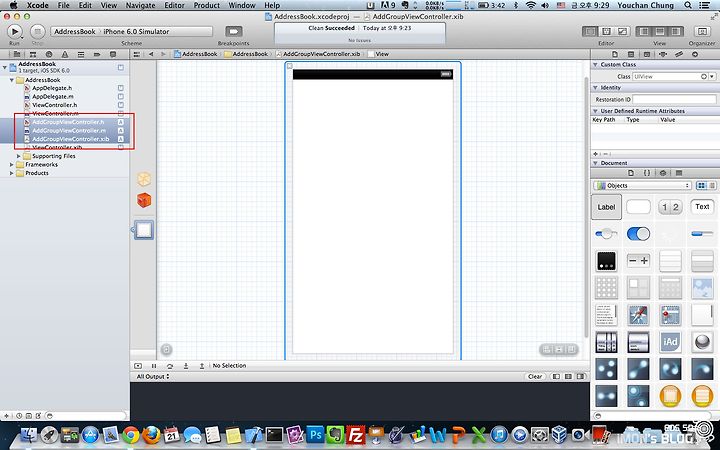Image resolution: width=720 pixels, height=450 pixels.
Task: Switch to the Standard editor
Action: [590, 31]
